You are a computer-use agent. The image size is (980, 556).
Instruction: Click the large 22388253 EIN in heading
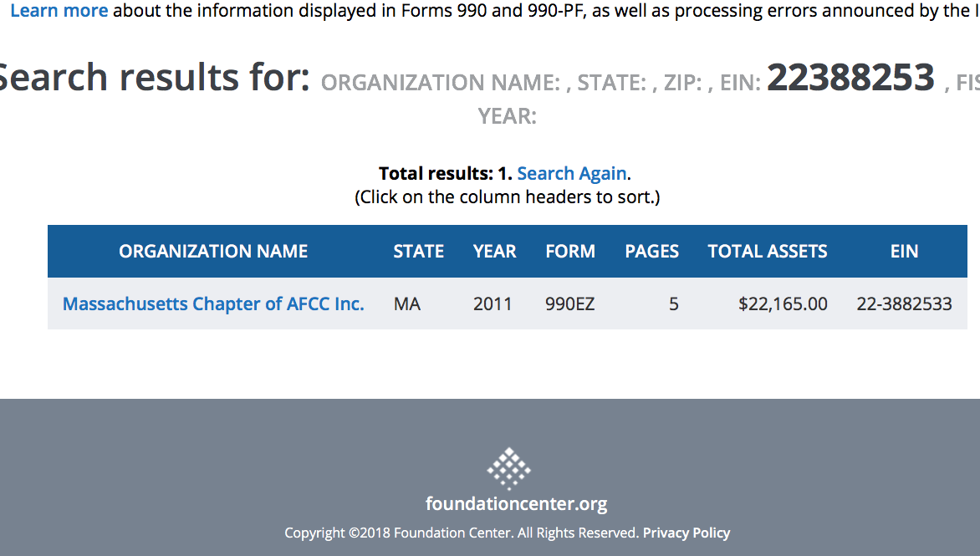pos(850,79)
